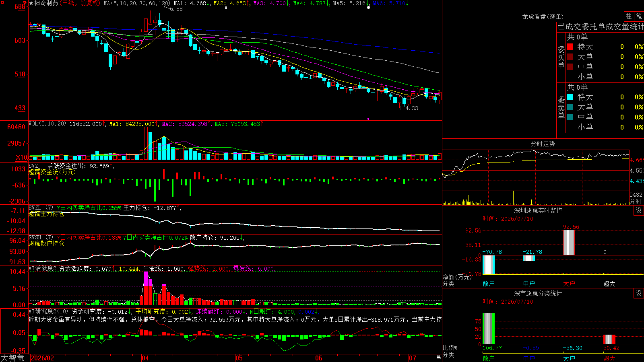Click the MA5: 5.216 label
The image size is (644, 362).
pos(351,3)
